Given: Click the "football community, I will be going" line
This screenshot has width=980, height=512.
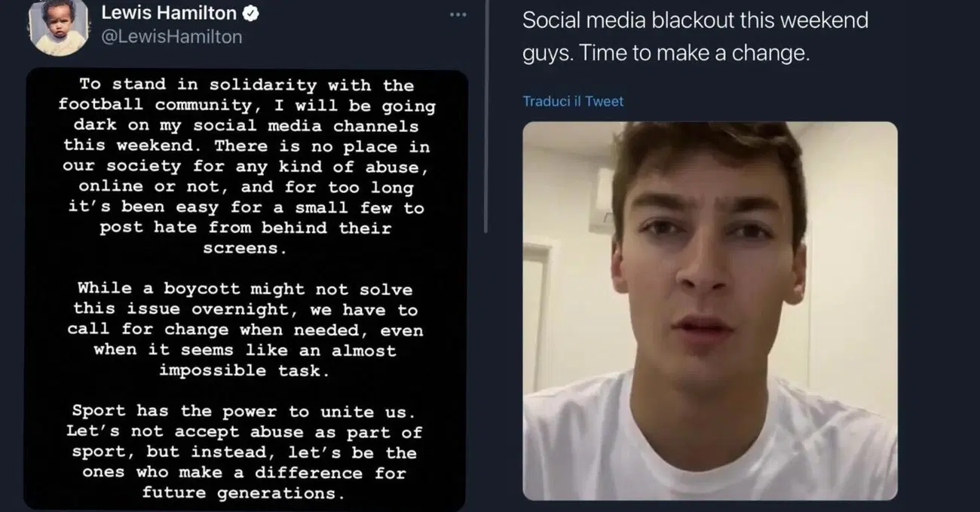Looking at the screenshot, I should [x=247, y=106].
